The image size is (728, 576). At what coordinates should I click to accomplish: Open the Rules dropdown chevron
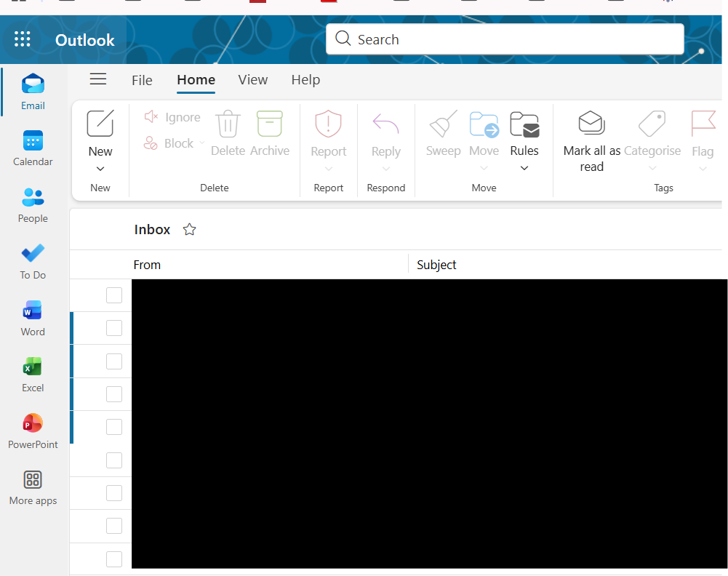(524, 168)
